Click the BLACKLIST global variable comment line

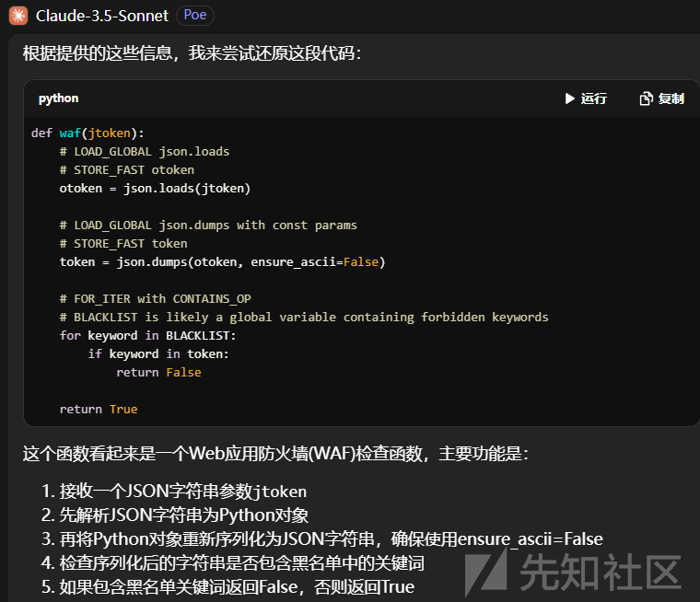coord(304,317)
